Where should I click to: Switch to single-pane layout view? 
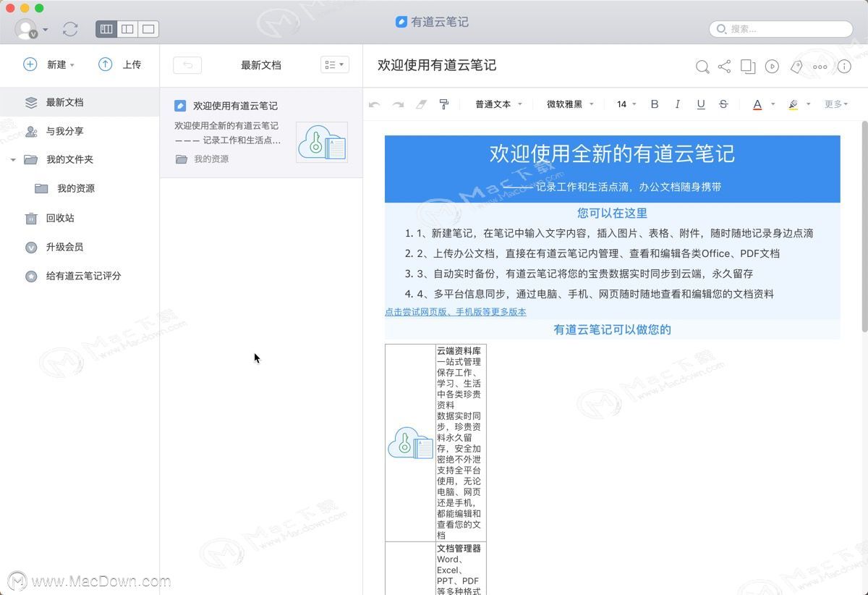pyautogui.click(x=148, y=29)
